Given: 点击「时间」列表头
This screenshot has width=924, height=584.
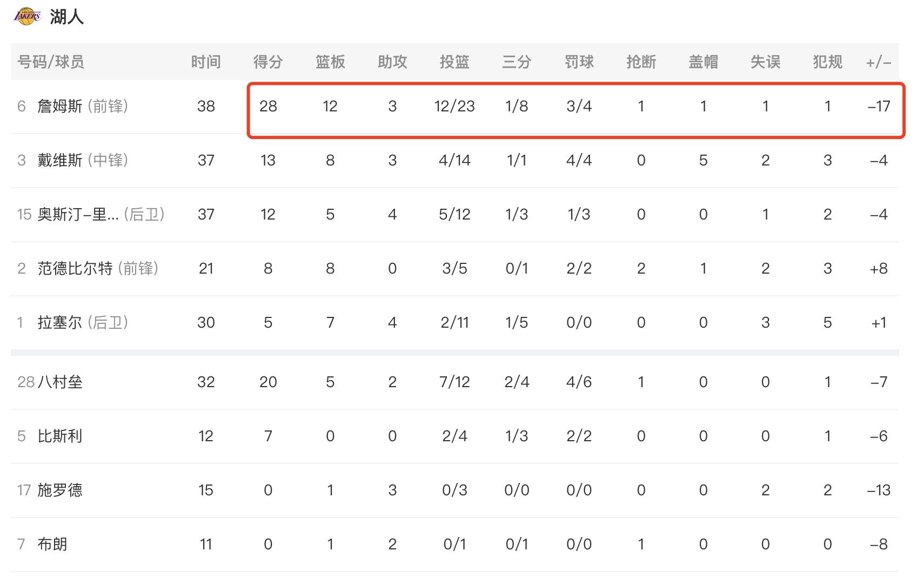Looking at the screenshot, I should click(x=206, y=62).
